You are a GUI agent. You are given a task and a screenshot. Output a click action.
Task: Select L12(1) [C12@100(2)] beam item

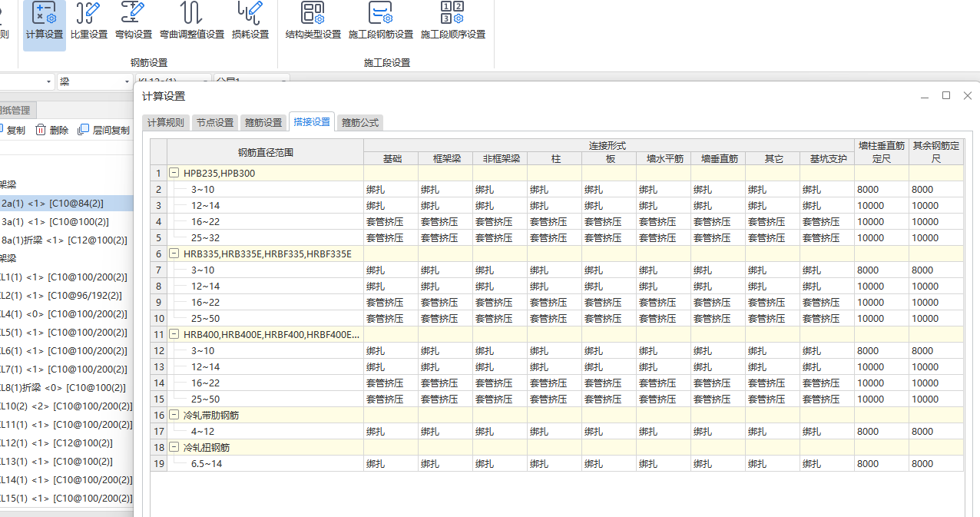57,443
